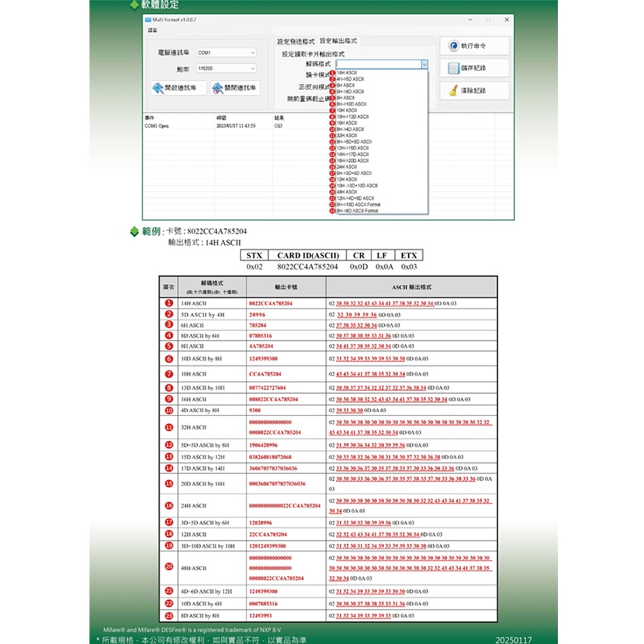Screen dimensions: 644x644
Task: Switch to the 設定發送格式 tab
Action: 296,41
